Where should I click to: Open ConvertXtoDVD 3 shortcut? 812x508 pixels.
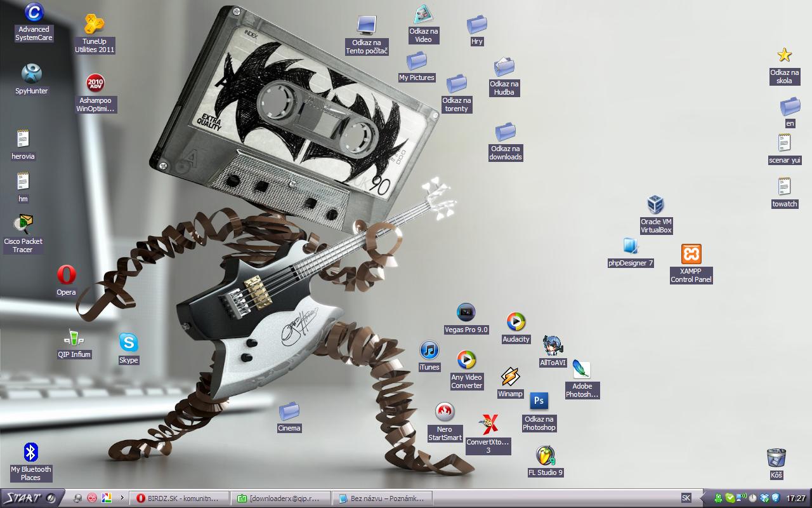(x=488, y=434)
